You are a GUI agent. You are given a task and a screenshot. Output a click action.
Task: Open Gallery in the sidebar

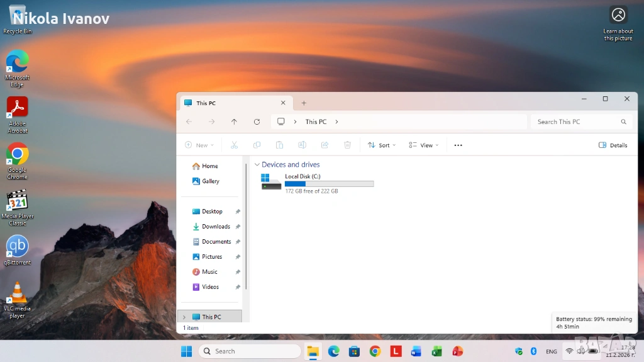(x=210, y=181)
